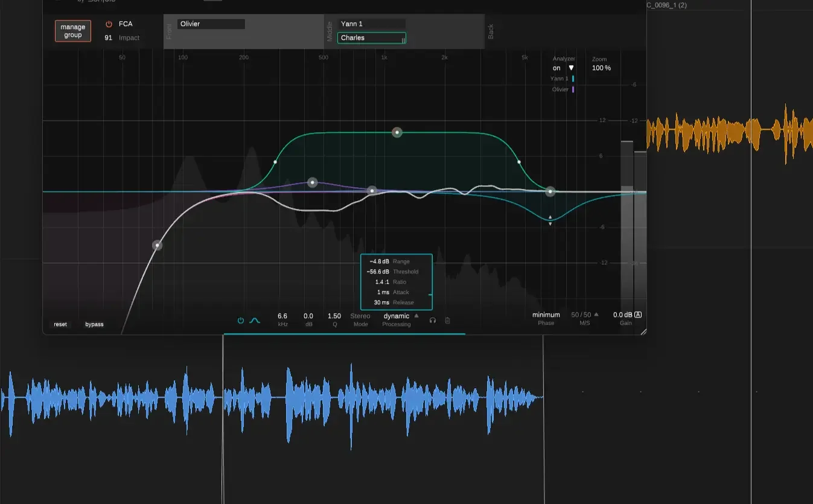Click the 91 Impact value
The image size is (813, 504).
108,37
